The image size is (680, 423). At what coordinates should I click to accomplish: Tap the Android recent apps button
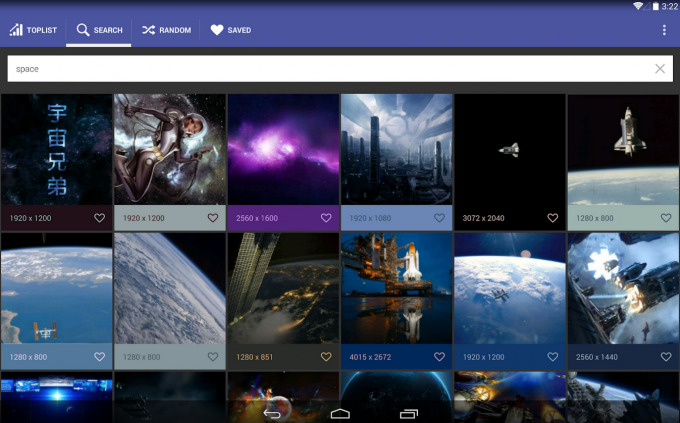click(408, 413)
